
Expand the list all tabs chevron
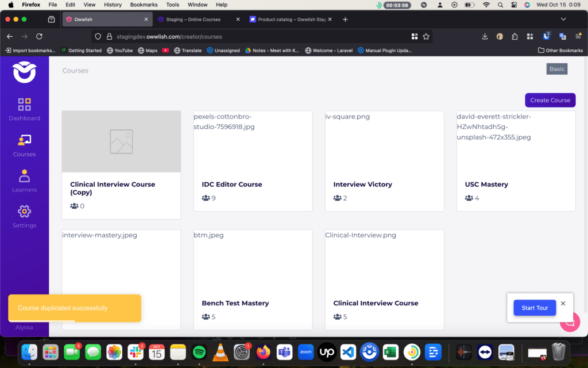click(563, 19)
